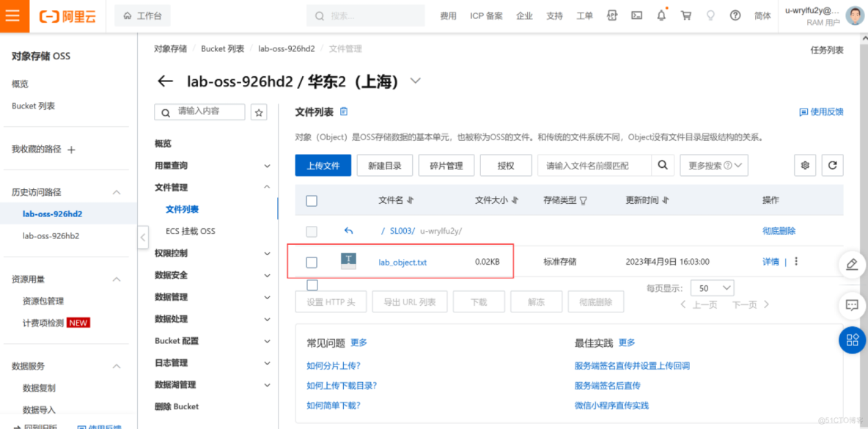This screenshot has height=429, width=868.
Task: Open file list settings gear icon
Action: pos(805,166)
